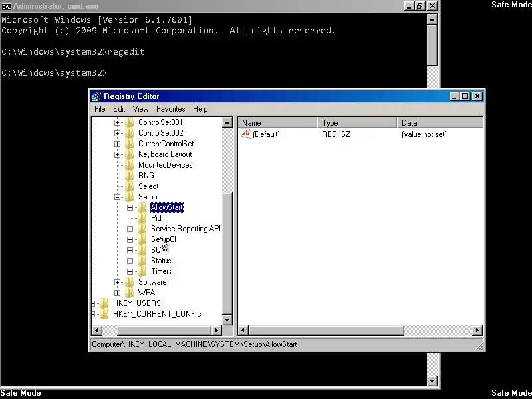This screenshot has width=532, height=399.
Task: Expand the ControlSet002 key
Action: 117,134
